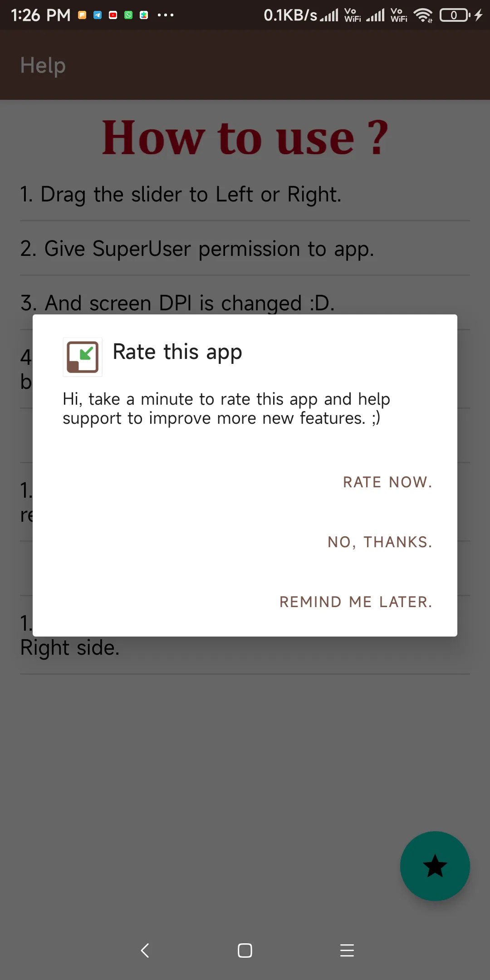Tap the battery indicator in status bar
This screenshot has height=980, width=490.
(455, 15)
